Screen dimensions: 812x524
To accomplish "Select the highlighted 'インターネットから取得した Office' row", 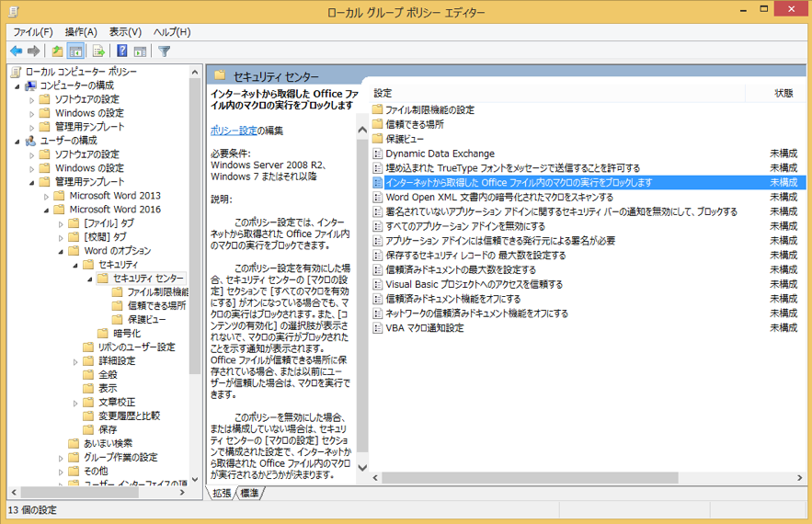I will (x=589, y=183).
